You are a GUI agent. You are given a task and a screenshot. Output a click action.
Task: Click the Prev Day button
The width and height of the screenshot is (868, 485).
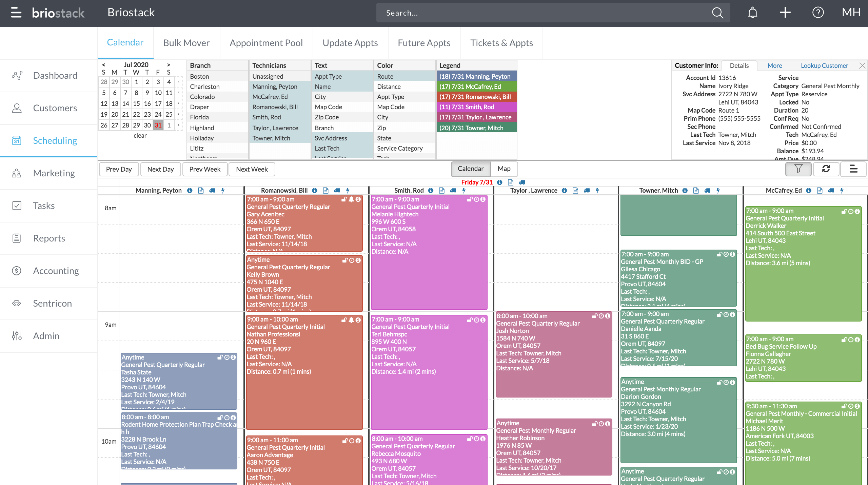[119, 169]
